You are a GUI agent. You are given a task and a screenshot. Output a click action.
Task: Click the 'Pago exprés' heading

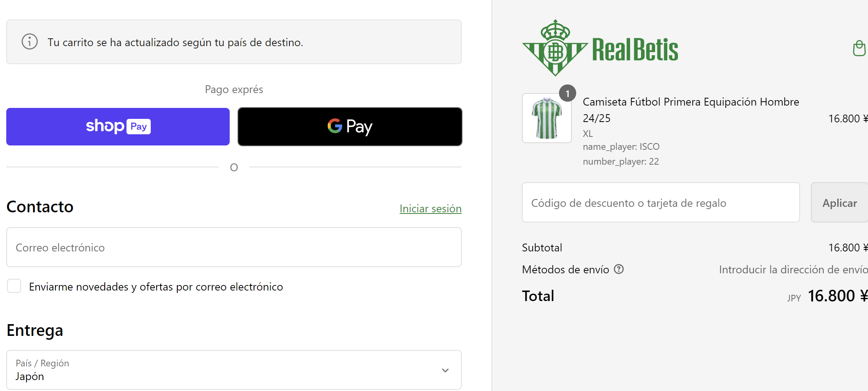coord(234,90)
